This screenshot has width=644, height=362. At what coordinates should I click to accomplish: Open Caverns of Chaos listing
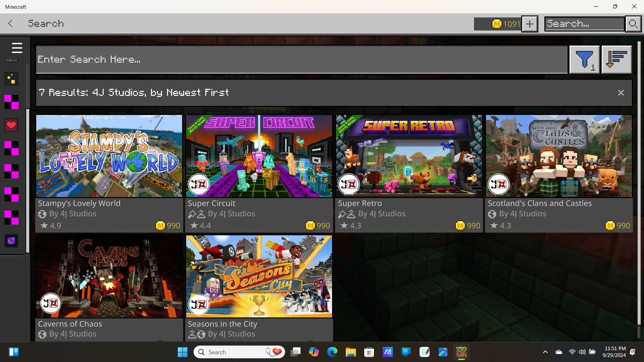(109, 277)
